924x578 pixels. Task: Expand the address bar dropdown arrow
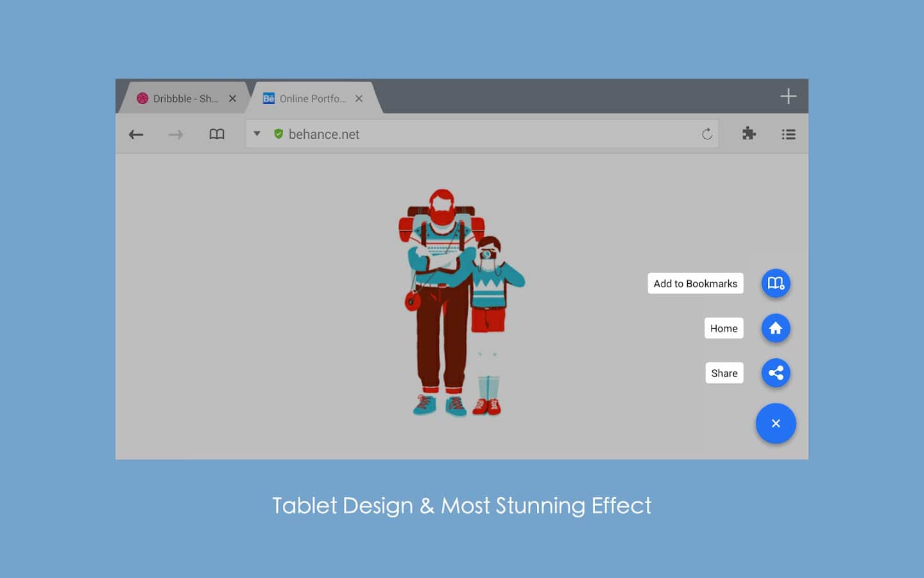click(257, 134)
